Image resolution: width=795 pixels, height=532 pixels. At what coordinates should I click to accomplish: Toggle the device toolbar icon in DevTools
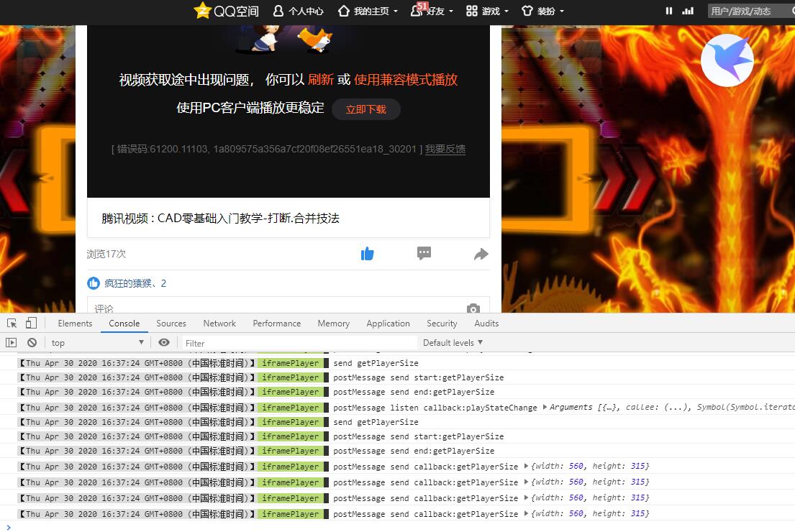click(31, 324)
